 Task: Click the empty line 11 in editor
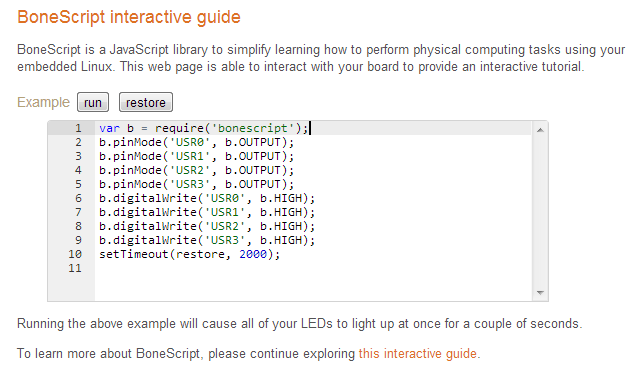tap(313, 268)
